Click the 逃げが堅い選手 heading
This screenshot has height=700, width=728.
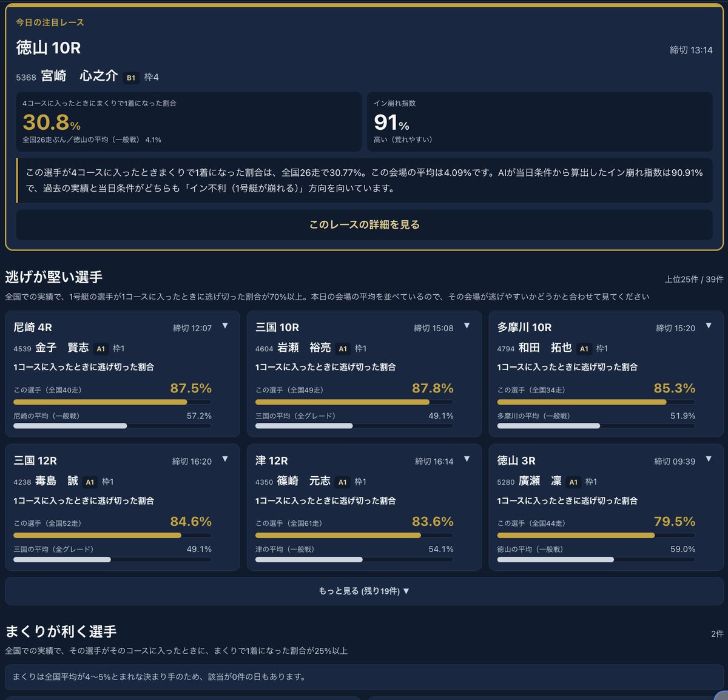tap(54, 277)
